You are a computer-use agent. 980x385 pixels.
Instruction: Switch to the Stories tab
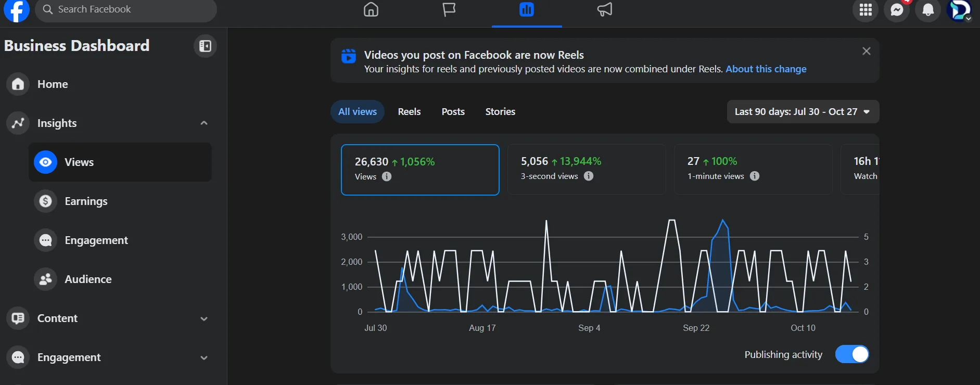coord(500,112)
